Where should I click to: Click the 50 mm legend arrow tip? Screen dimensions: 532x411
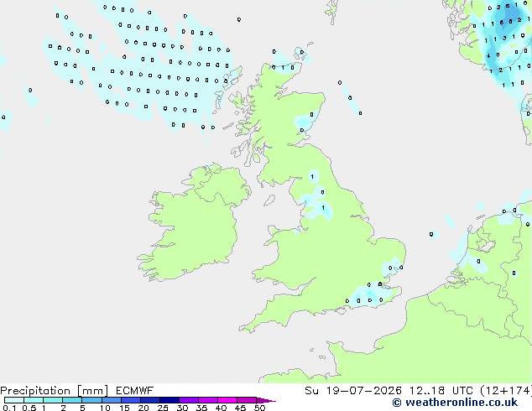point(266,401)
